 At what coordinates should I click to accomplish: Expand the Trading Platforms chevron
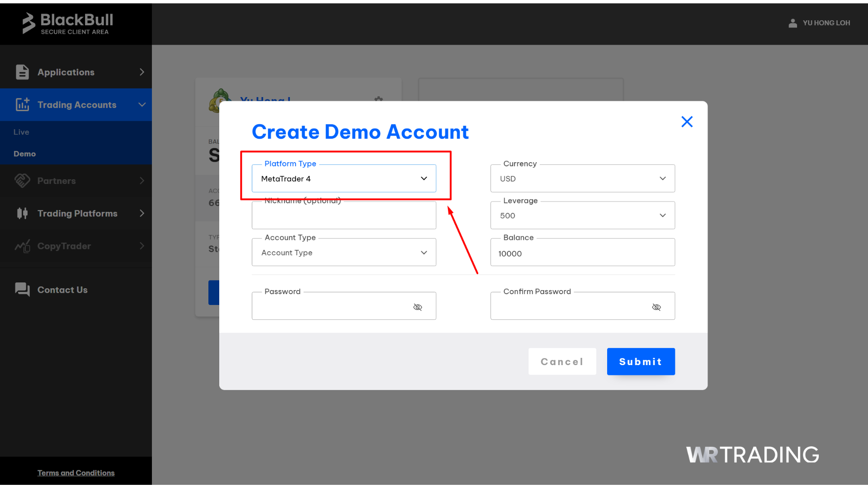(x=142, y=213)
